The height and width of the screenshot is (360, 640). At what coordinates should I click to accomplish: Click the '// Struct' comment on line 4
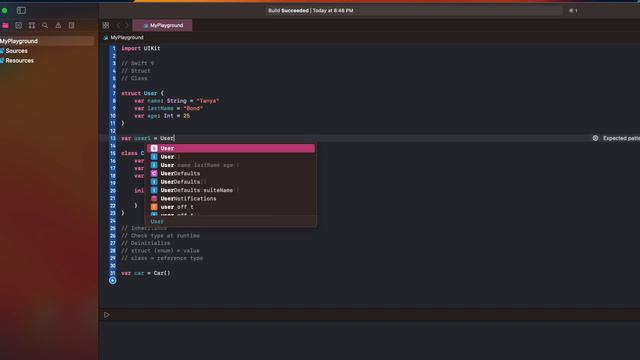pos(136,71)
